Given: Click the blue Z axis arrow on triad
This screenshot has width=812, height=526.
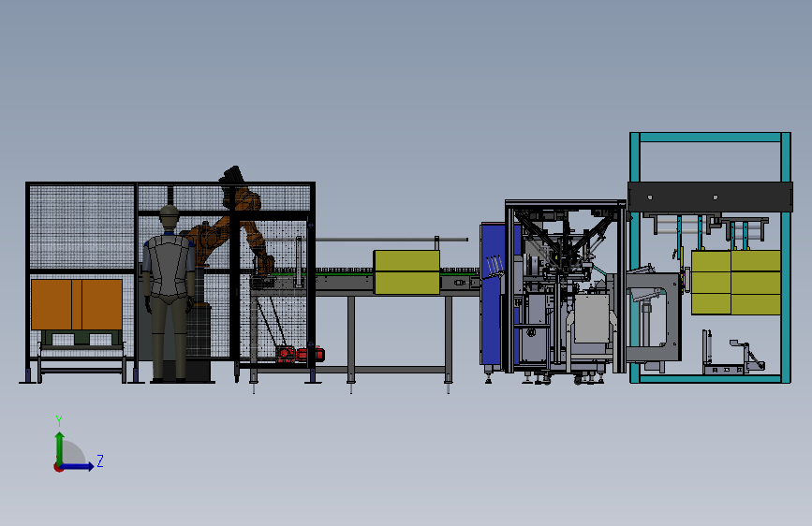Looking at the screenshot, I should [x=78, y=466].
